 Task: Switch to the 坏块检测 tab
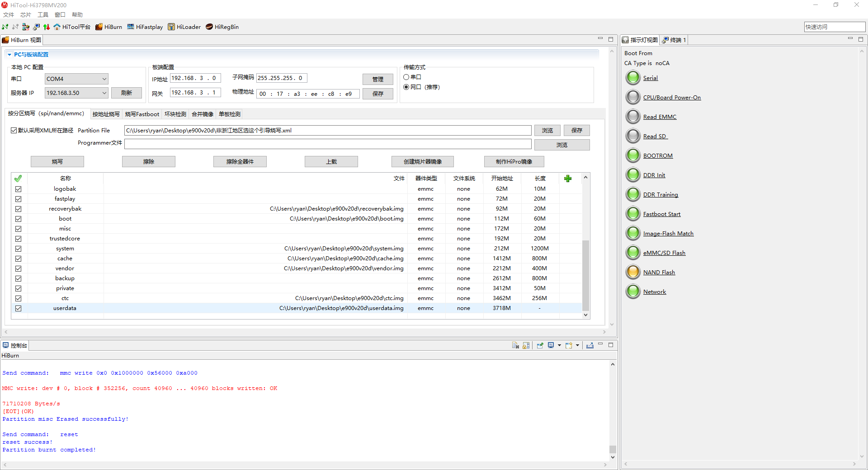tap(175, 114)
